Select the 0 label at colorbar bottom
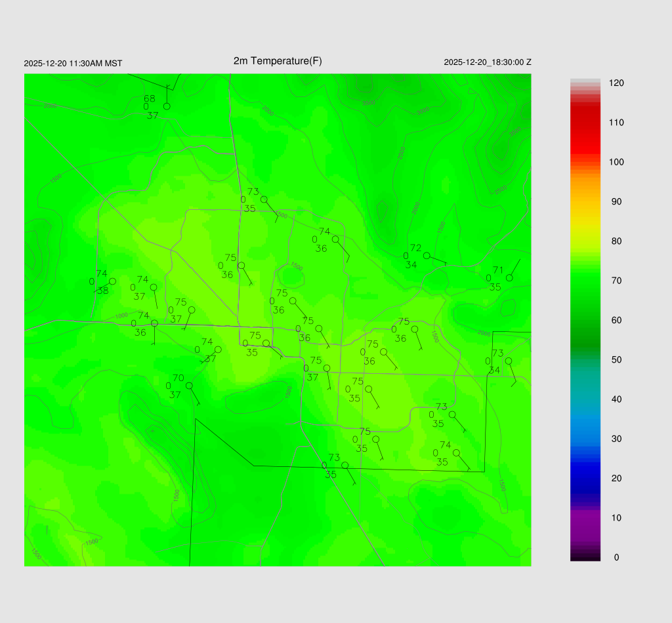This screenshot has width=672, height=623. click(x=616, y=557)
